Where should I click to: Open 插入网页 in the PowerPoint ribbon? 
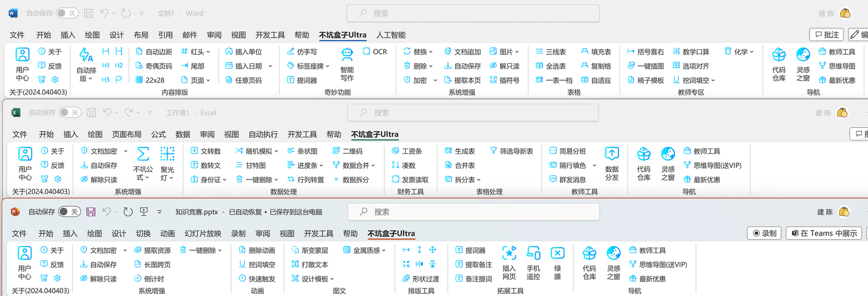[x=509, y=263]
